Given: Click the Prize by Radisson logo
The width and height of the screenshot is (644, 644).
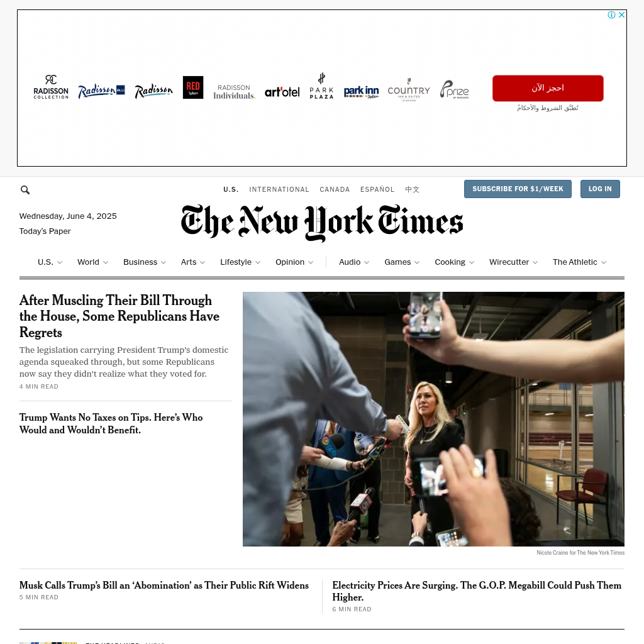Looking at the screenshot, I should (454, 89).
